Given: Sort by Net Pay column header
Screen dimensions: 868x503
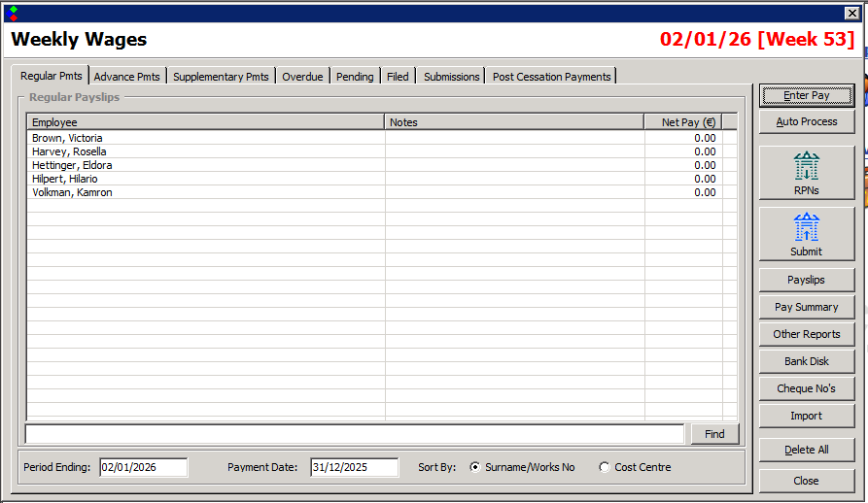Looking at the screenshot, I should (682, 122).
